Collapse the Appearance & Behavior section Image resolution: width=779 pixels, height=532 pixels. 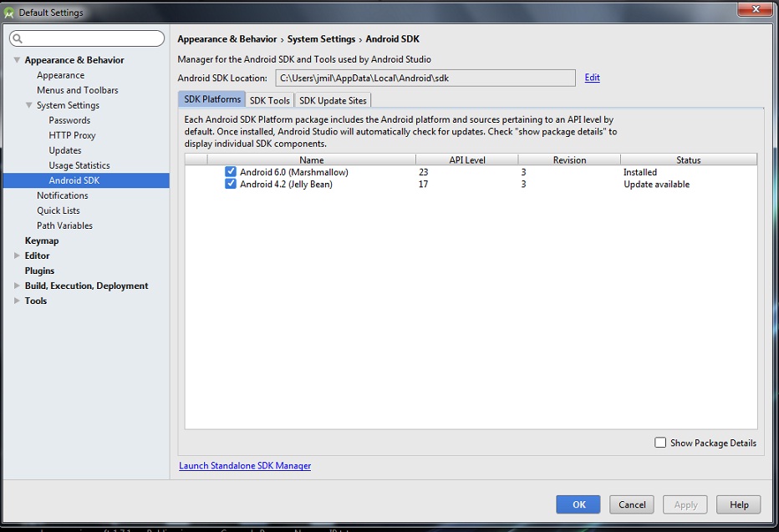(x=17, y=60)
